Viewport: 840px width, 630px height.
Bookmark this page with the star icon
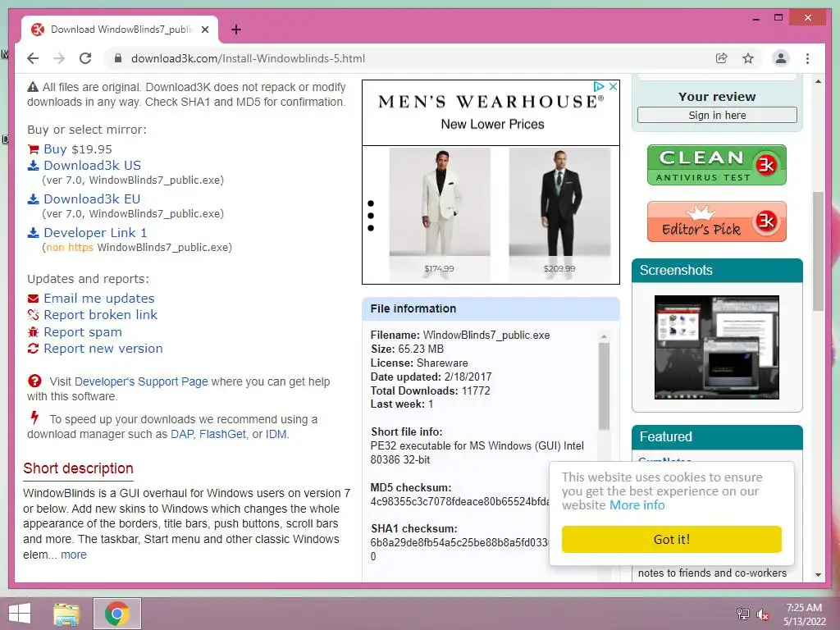tap(748, 58)
